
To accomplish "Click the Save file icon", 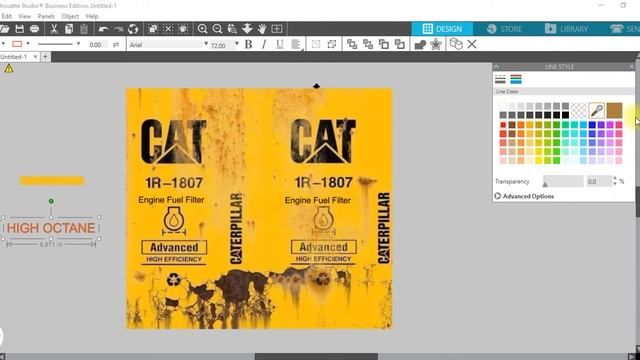I will click(x=19, y=29).
